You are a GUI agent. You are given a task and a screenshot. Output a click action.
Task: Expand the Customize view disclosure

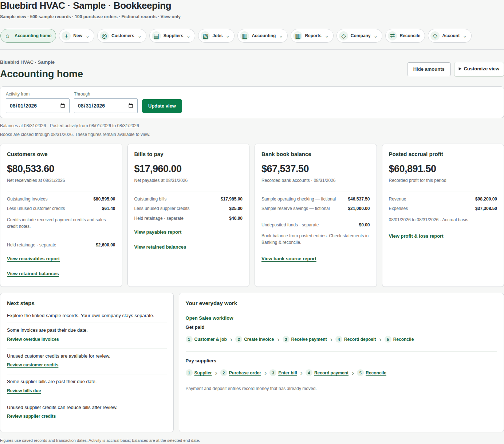point(479,69)
